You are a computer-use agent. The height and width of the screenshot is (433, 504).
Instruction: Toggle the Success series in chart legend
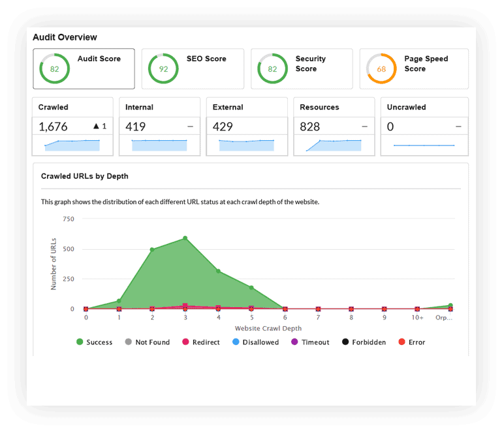tap(94, 342)
